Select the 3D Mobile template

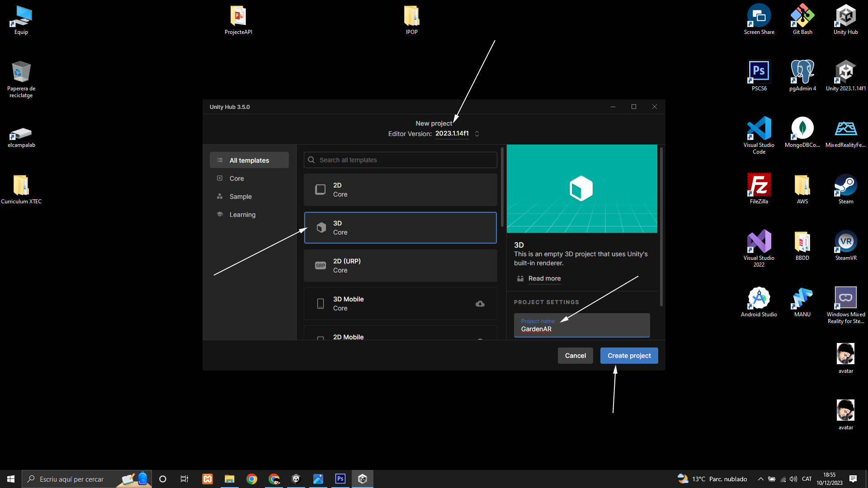click(x=389, y=304)
